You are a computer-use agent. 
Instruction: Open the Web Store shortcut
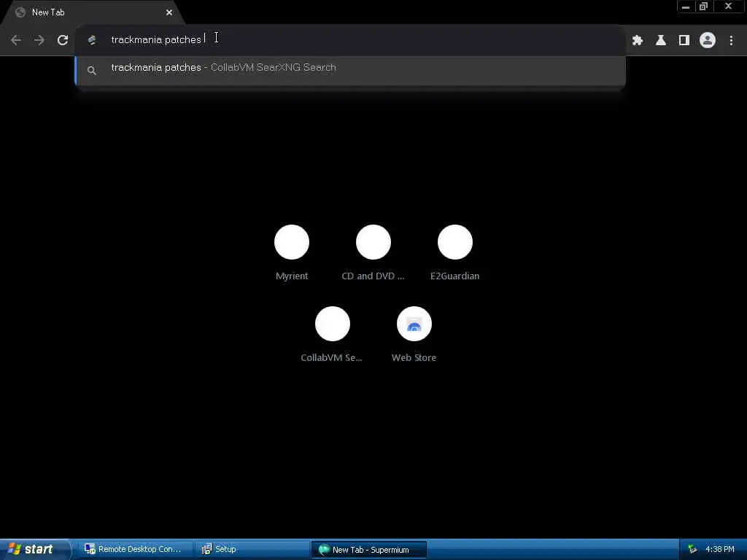pos(414,334)
